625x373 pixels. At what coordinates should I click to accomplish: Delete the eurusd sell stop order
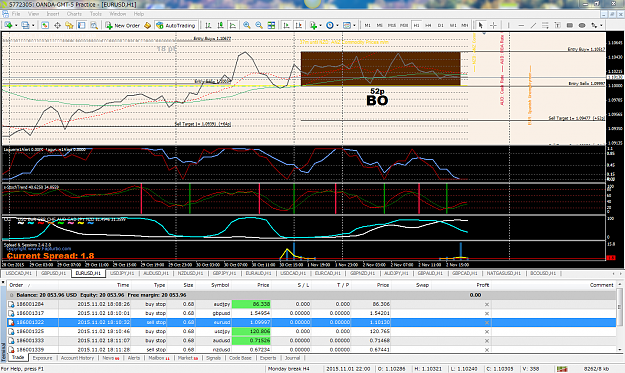click(x=487, y=322)
